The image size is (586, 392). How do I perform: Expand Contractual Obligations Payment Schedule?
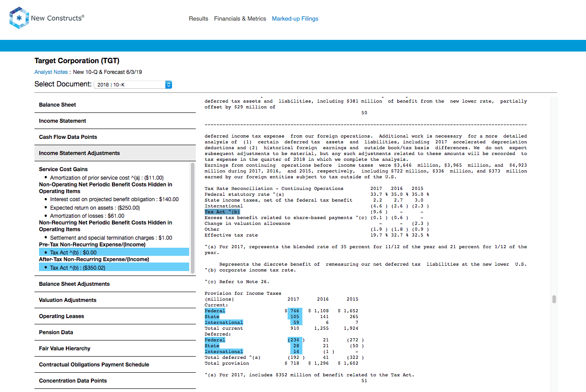pos(115,365)
